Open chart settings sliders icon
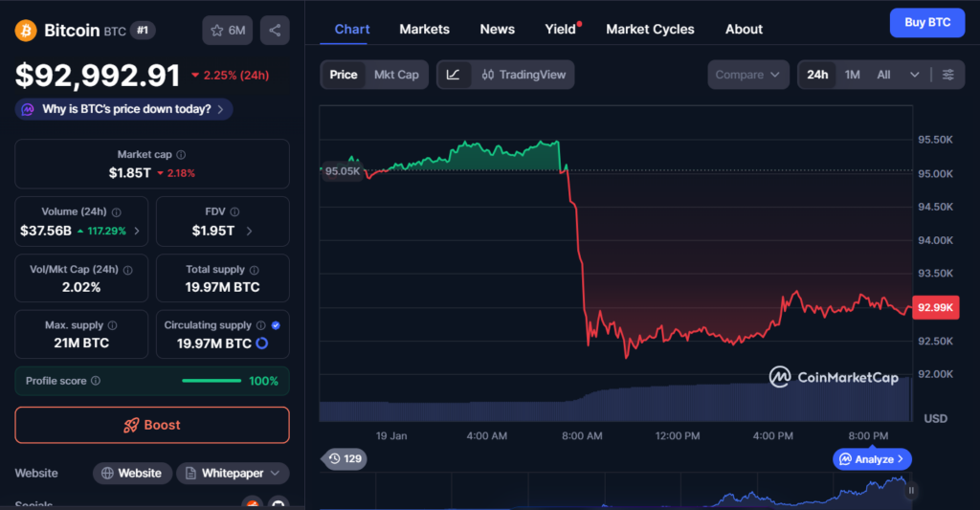 click(947, 75)
